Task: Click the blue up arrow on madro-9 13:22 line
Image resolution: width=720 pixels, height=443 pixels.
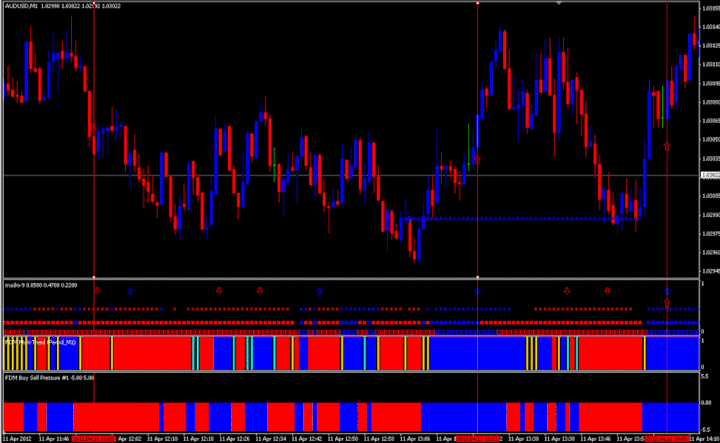Action: pyautogui.click(x=478, y=291)
